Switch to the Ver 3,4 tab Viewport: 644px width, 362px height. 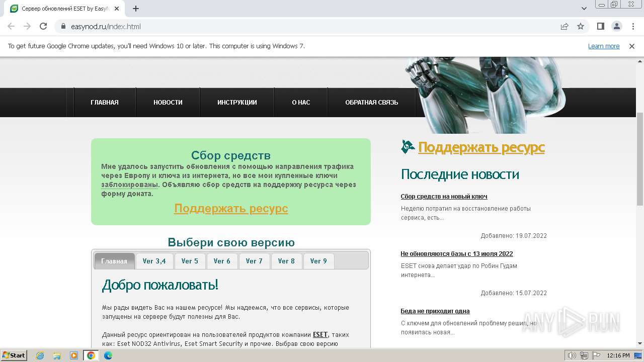[154, 261]
